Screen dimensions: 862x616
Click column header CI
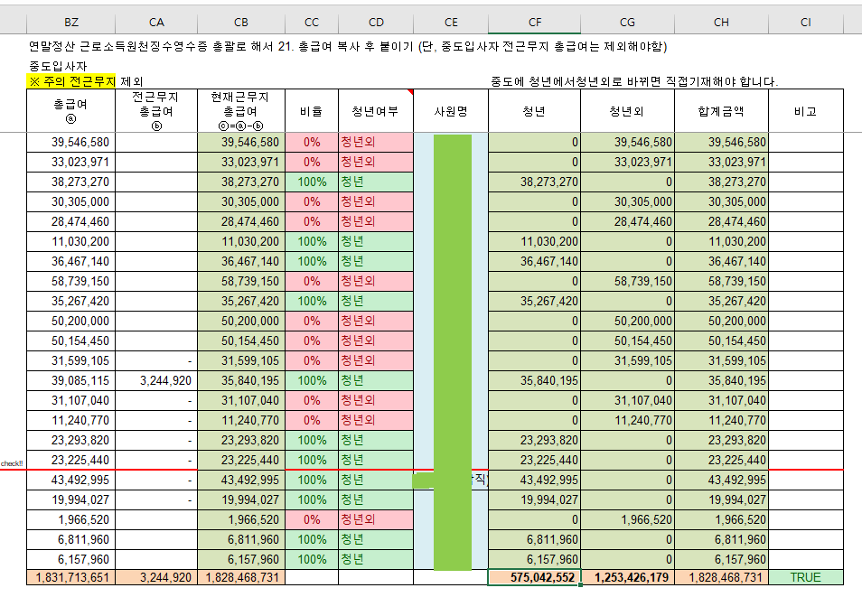pos(805,22)
